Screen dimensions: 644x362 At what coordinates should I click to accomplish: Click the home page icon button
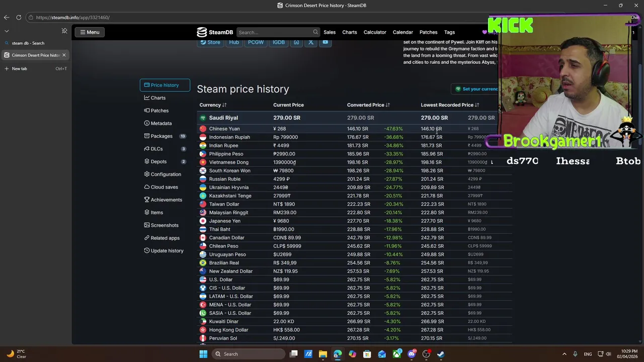click(296, 42)
